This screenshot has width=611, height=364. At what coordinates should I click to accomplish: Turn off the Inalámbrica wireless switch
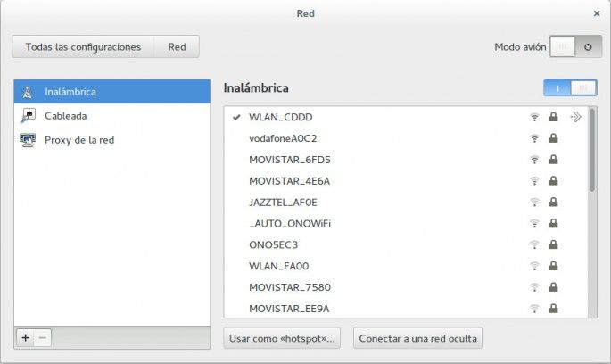(570, 88)
